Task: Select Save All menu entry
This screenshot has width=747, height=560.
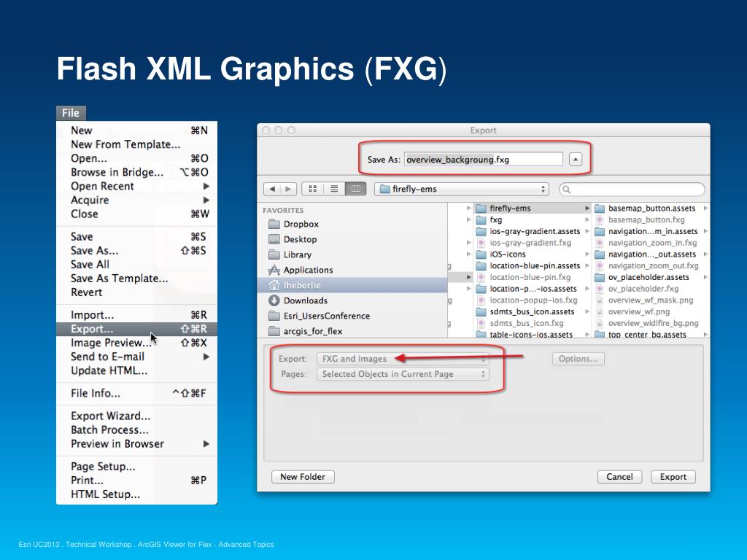Action: (136, 264)
